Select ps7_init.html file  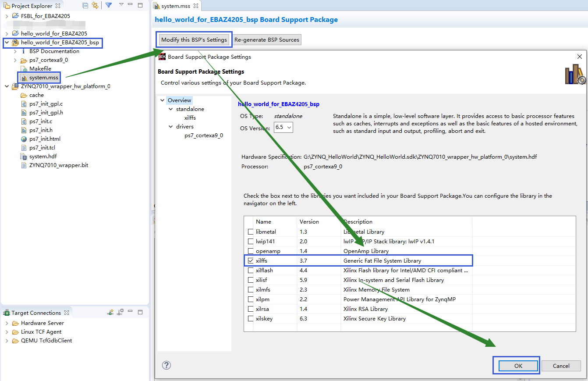[45, 139]
